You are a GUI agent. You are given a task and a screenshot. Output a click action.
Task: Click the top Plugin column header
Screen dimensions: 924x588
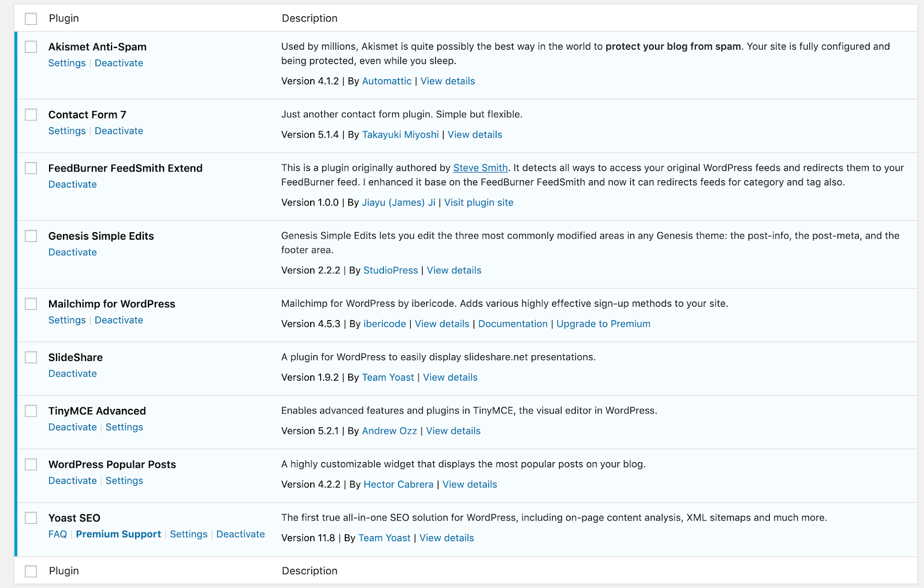tap(64, 18)
